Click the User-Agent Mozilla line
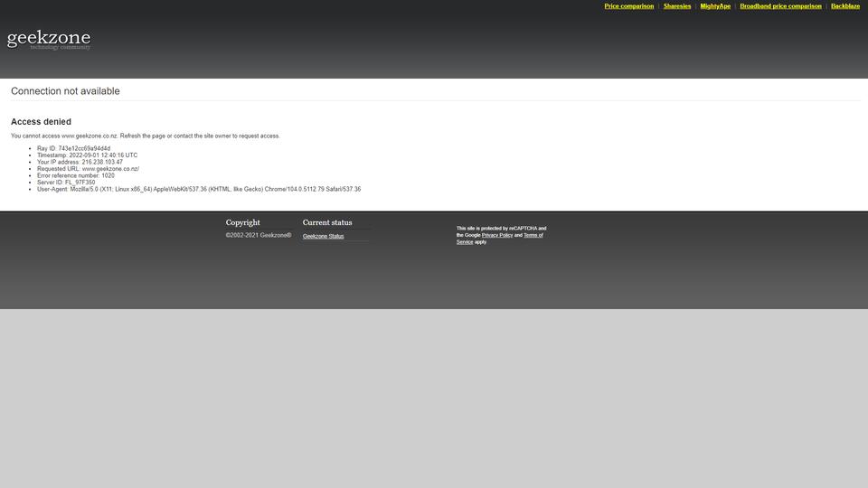The image size is (868, 488). 199,189
